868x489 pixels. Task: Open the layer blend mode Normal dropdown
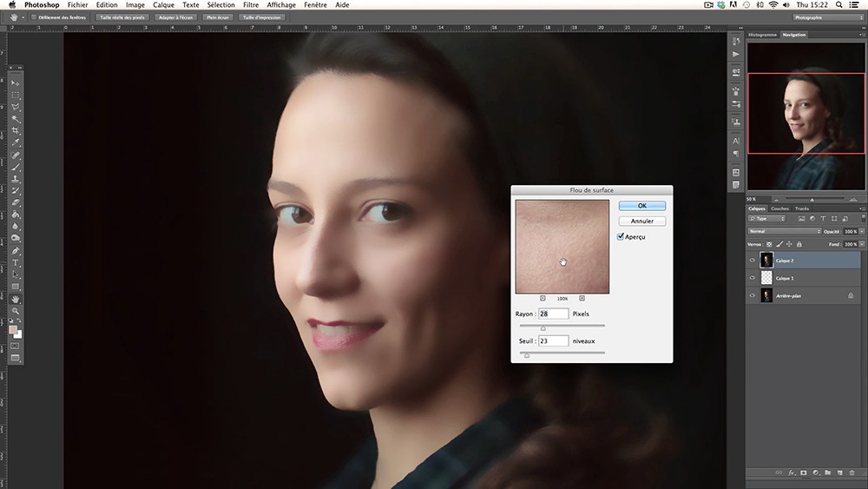785,232
